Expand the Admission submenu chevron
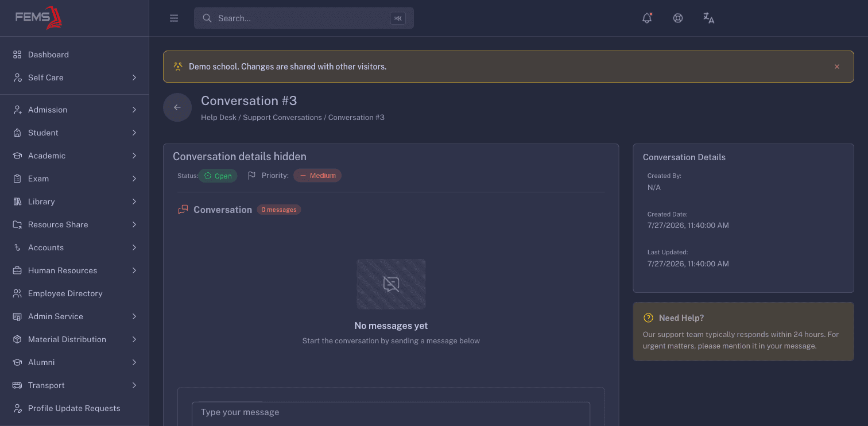 click(134, 110)
